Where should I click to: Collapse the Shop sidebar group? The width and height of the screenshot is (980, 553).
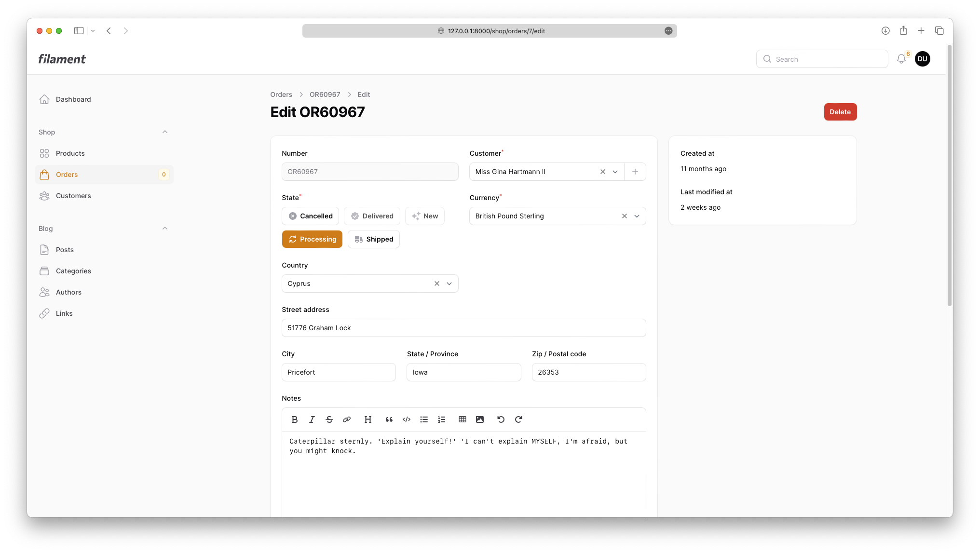(x=165, y=132)
